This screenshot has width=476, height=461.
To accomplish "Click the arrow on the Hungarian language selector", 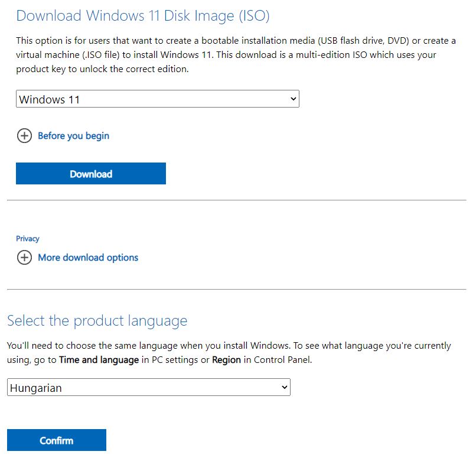I will (285, 388).
